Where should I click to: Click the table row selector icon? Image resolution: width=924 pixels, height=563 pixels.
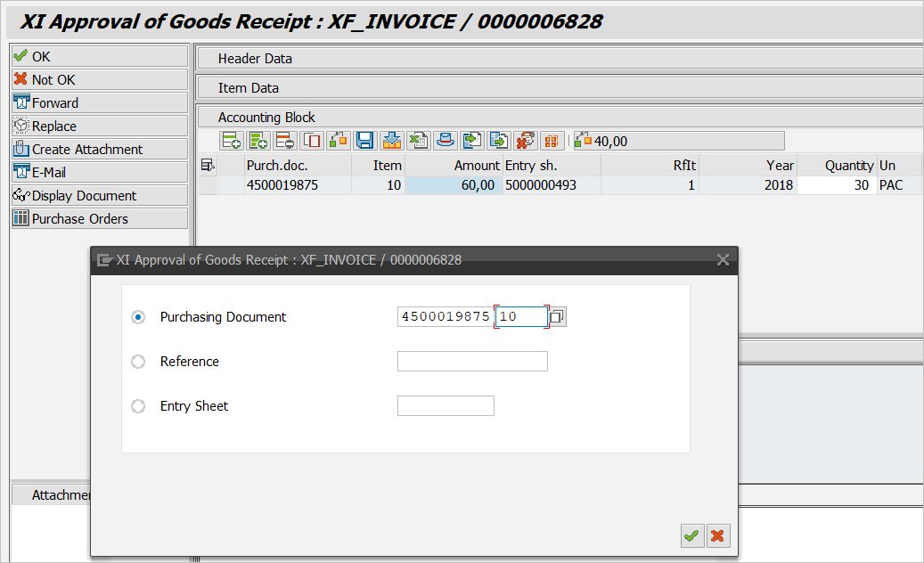(208, 165)
